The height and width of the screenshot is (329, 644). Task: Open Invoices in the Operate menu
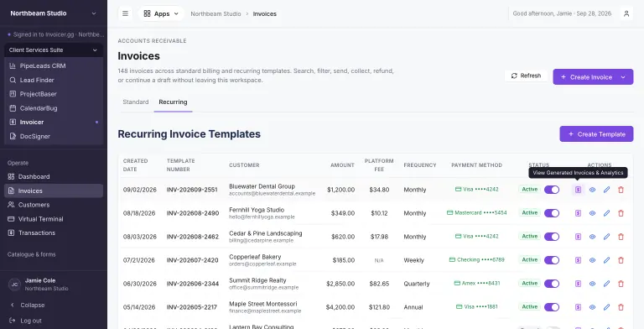click(54, 191)
